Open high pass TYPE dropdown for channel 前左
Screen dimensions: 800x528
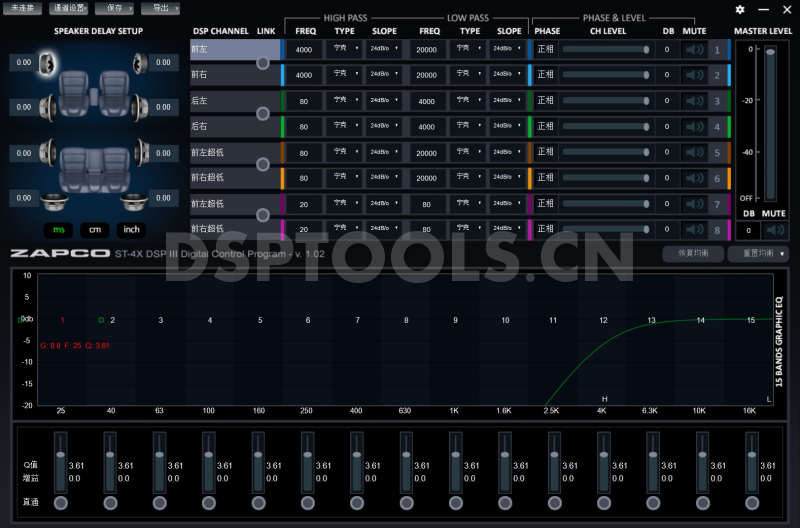tap(343, 48)
